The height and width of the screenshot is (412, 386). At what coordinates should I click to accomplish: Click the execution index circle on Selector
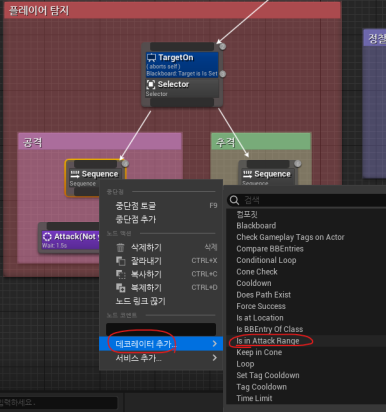click(x=223, y=74)
